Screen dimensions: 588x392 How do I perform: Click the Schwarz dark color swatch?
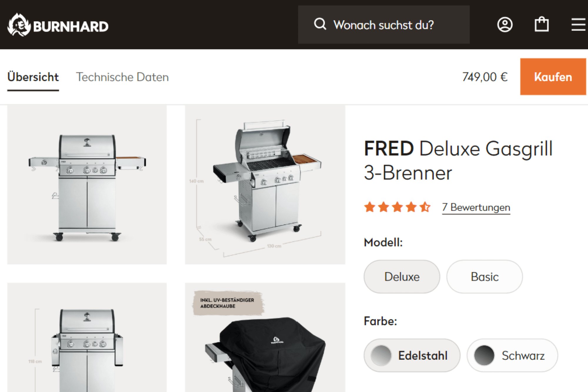(484, 355)
